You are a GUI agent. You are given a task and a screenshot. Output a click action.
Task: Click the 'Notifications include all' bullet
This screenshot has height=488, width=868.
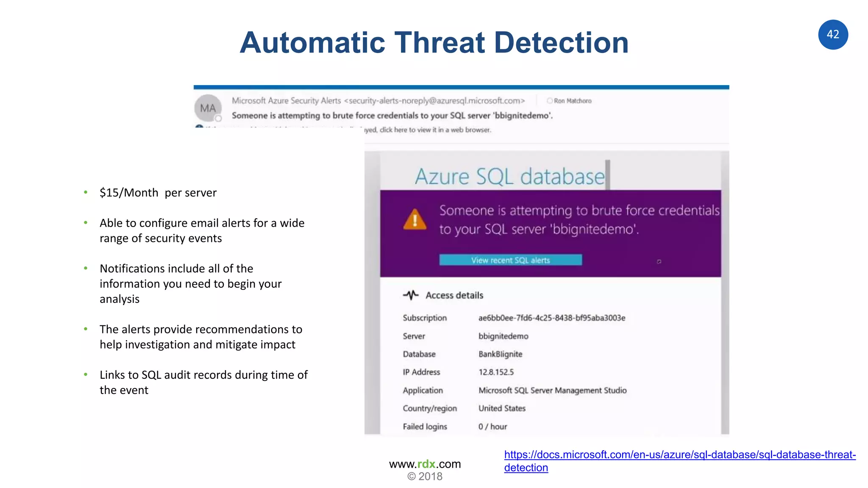pos(191,283)
